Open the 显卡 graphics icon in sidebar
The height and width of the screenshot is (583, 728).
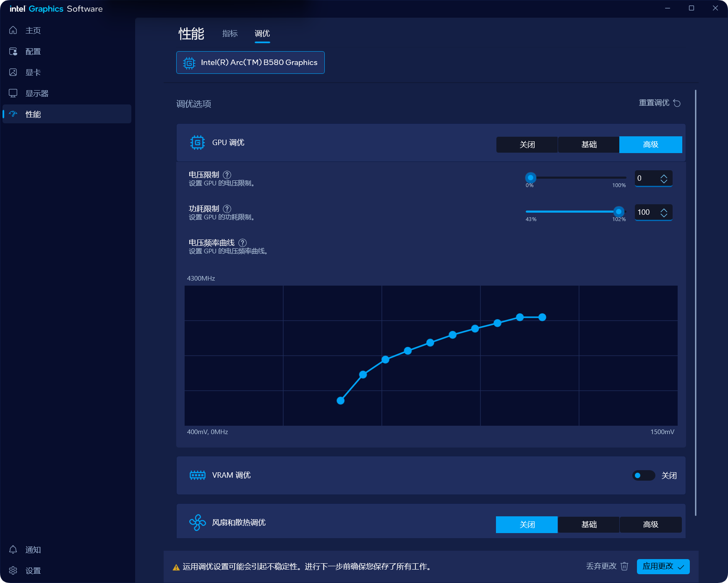point(13,72)
